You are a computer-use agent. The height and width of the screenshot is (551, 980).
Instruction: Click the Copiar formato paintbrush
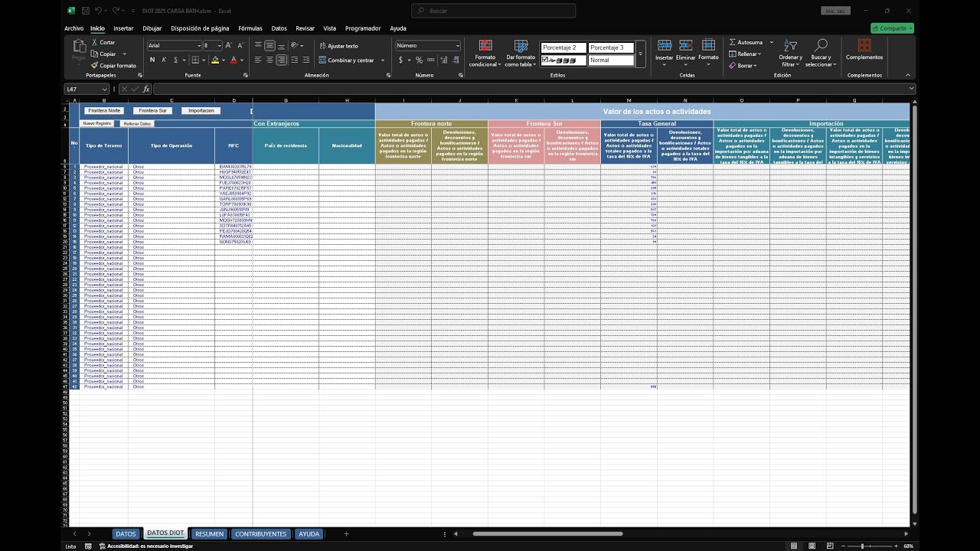pos(94,66)
